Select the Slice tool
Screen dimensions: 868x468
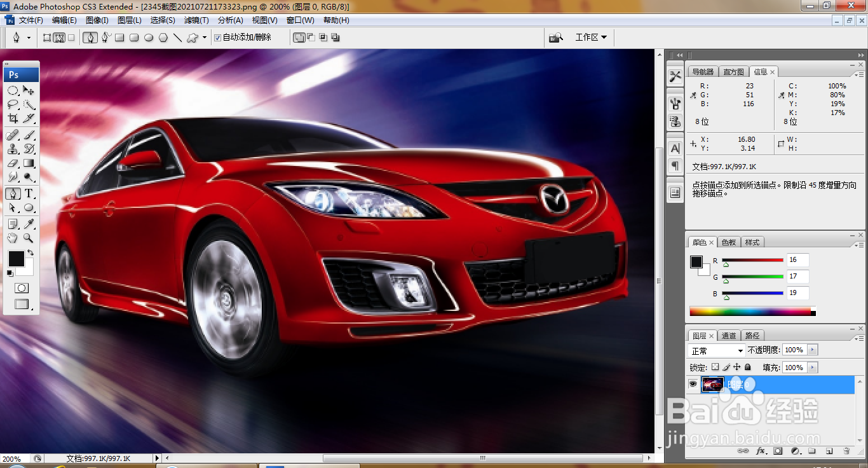tap(29, 118)
